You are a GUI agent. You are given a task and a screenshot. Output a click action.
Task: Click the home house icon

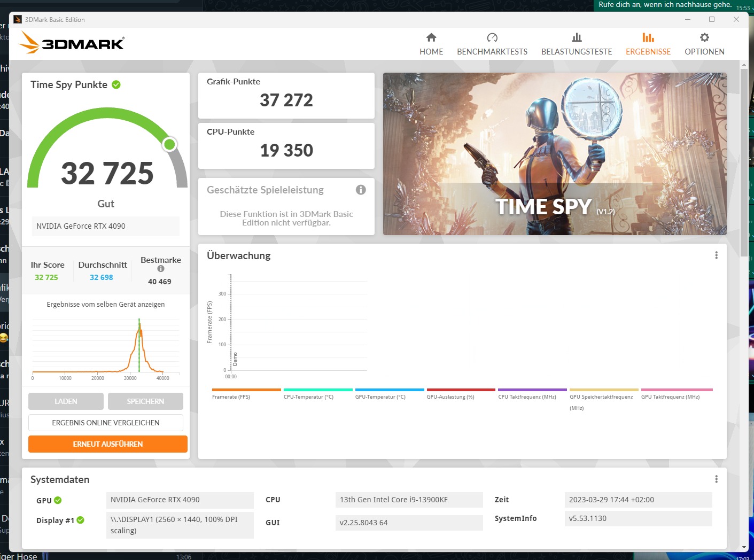click(x=431, y=37)
